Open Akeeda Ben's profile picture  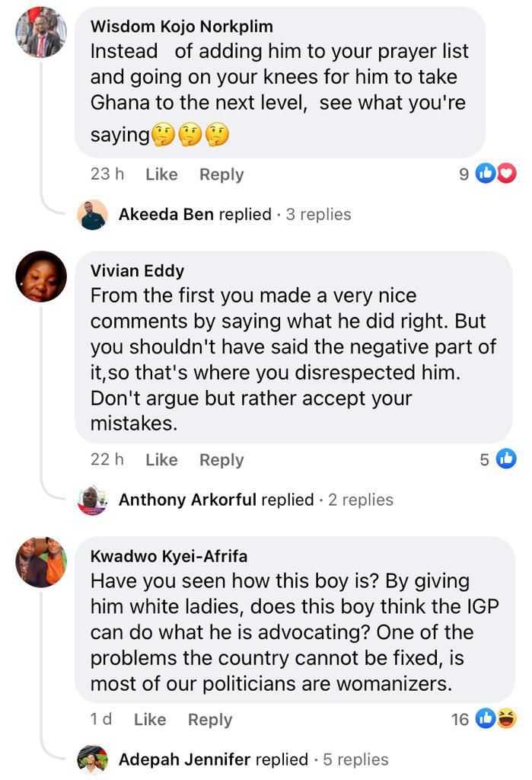[x=91, y=214]
